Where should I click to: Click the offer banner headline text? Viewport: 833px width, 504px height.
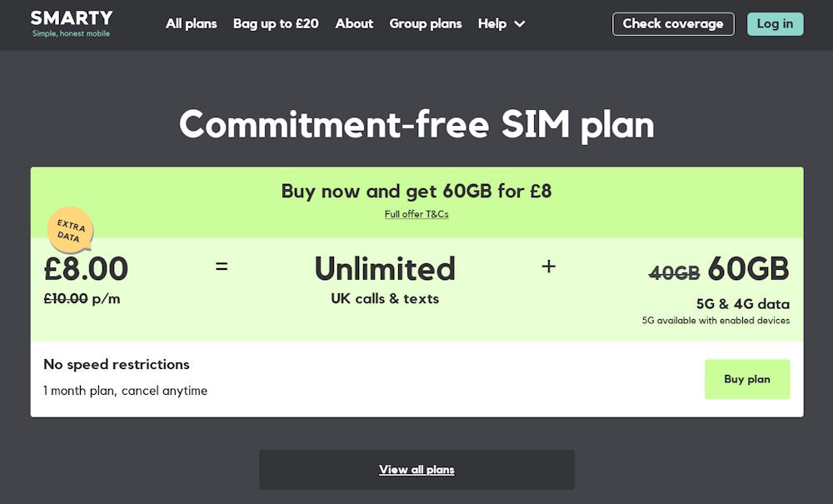pyautogui.click(x=416, y=191)
